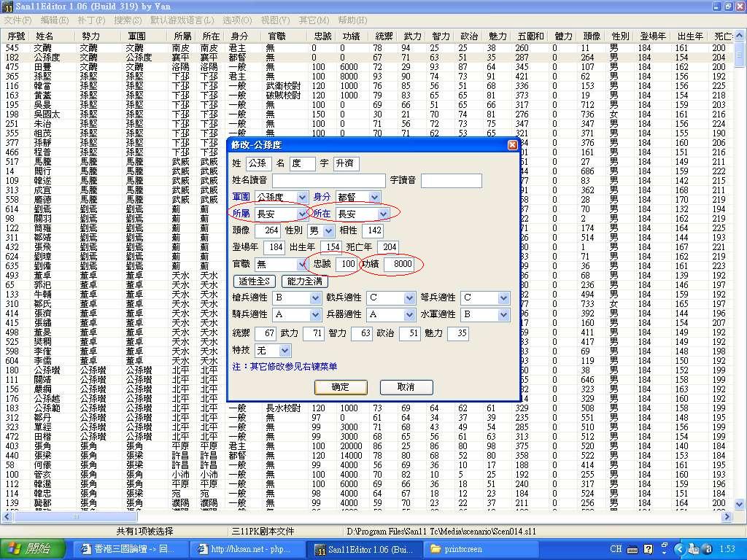This screenshot has width=747, height=560.
Task: Open the 编辑(E) menu
Action: coord(54,20)
